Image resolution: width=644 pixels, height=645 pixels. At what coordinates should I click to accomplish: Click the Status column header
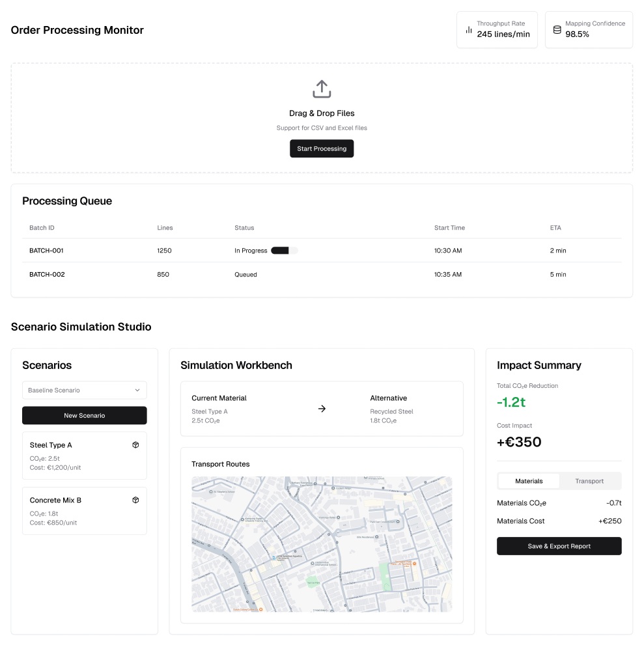[244, 228]
